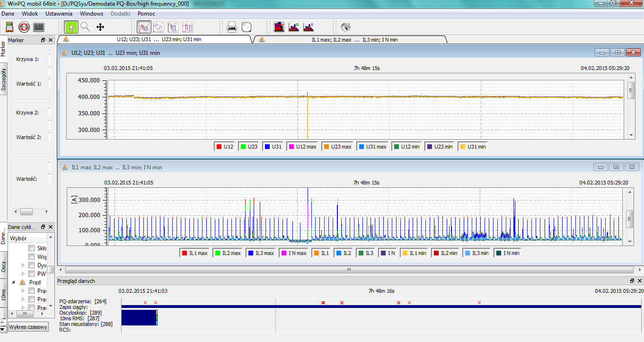Click left arrow of Marker panel scrollbar
644x342 pixels.
click(15, 211)
